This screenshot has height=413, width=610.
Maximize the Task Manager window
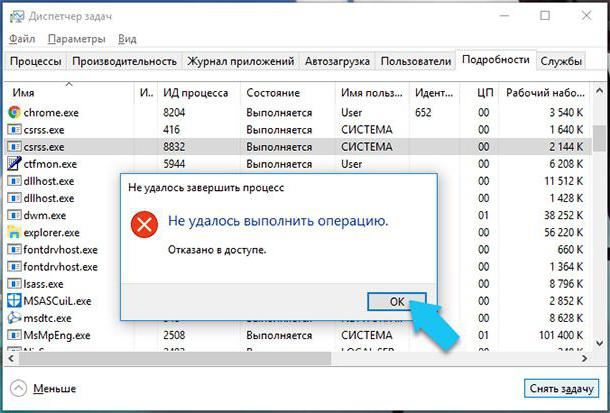pos(545,16)
